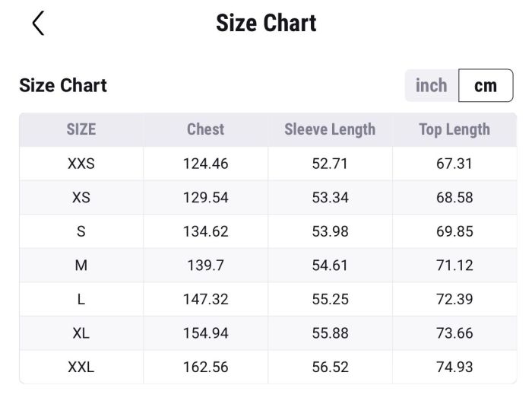532x420 pixels.
Task: Click the Chest column header
Action: coord(205,129)
